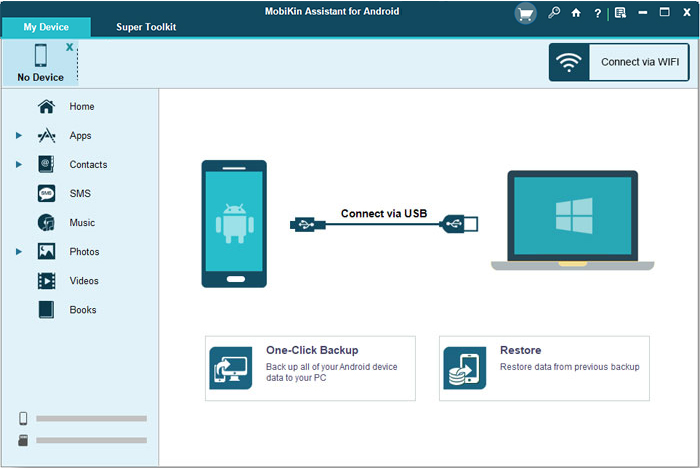Open the shopping cart purchase icon
Screen dimensions: 700x468
525,13
